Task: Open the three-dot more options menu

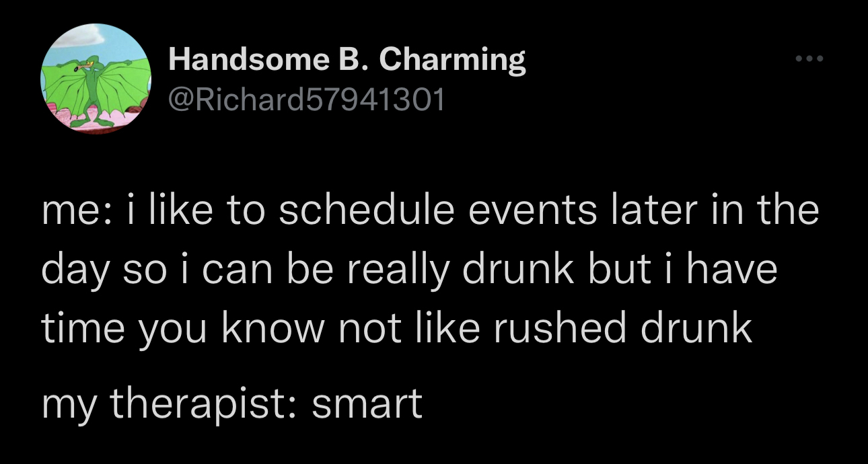Action: click(x=807, y=61)
